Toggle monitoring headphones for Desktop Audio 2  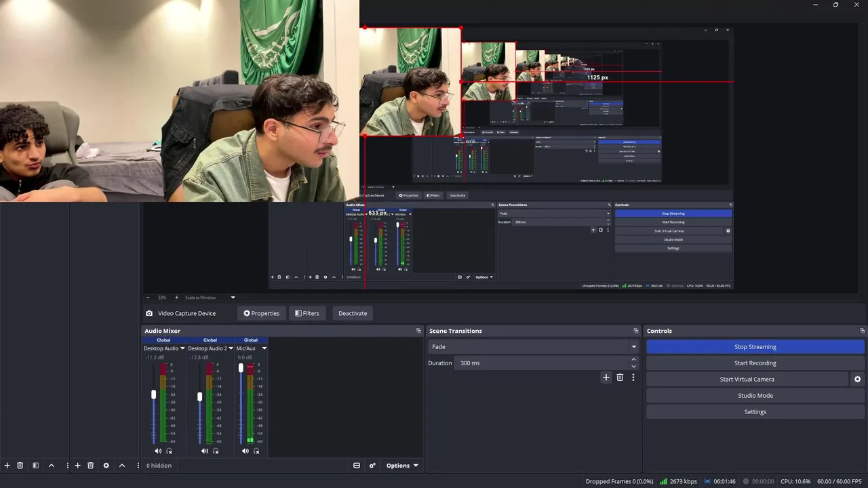point(216,451)
